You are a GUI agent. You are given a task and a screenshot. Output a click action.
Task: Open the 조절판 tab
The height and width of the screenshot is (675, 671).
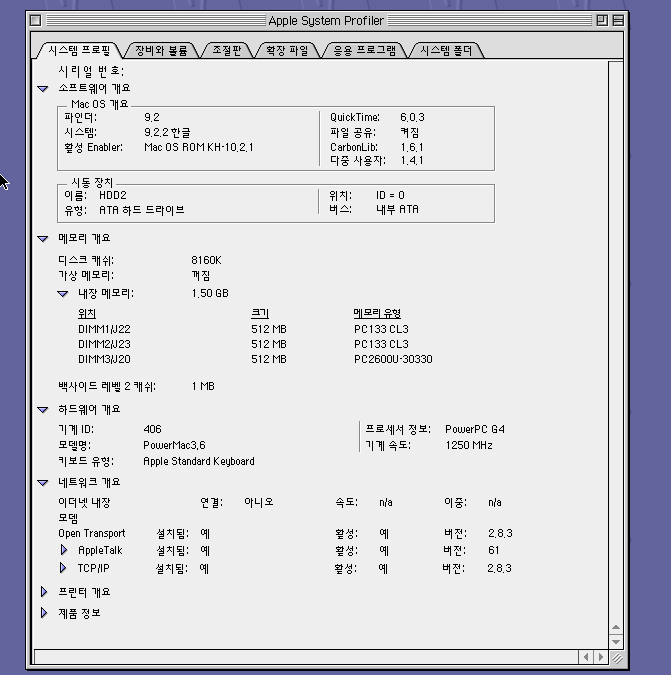point(226,50)
